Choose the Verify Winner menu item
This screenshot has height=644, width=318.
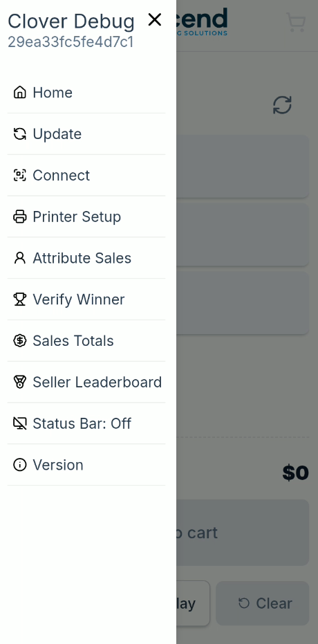(86, 300)
